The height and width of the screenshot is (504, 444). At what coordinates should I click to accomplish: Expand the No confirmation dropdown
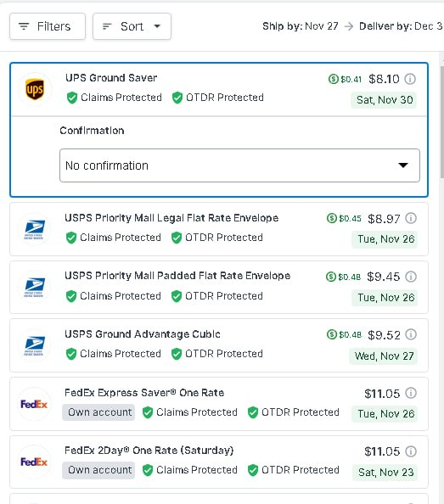239,165
